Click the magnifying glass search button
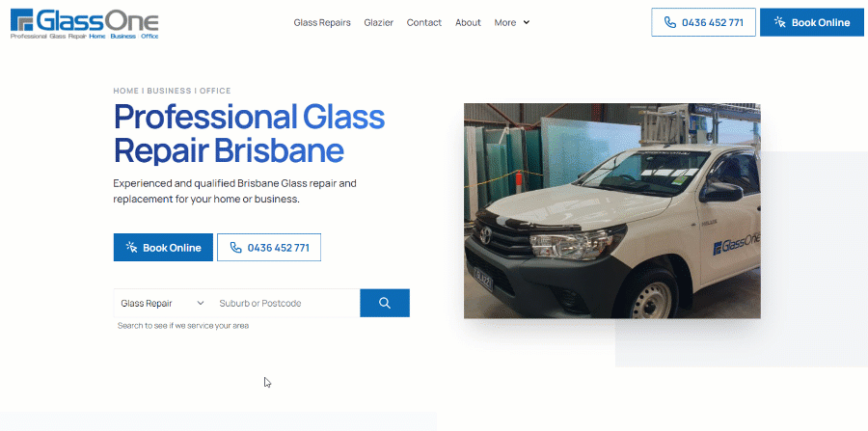868x431 pixels. point(385,303)
